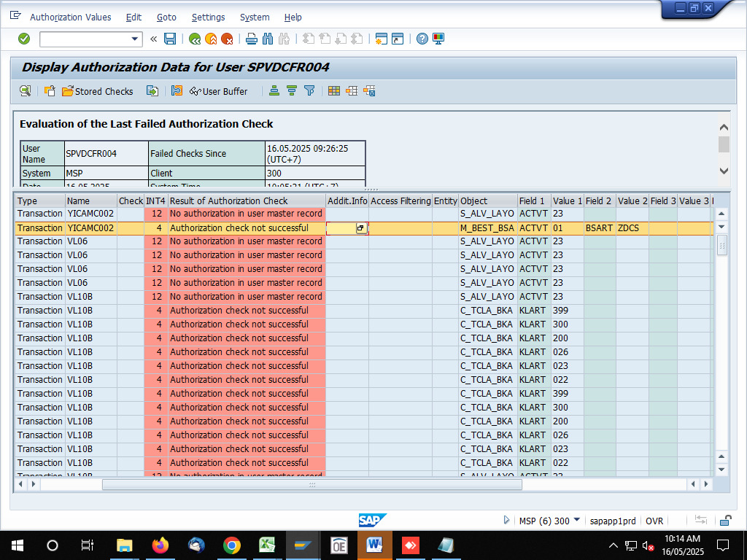Click the value help button in Addit.Info cell

360,228
